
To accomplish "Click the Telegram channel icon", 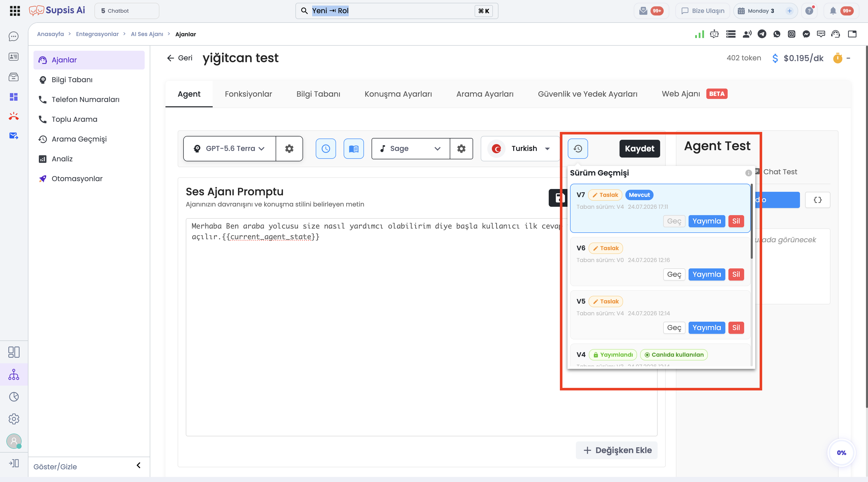I will (762, 34).
